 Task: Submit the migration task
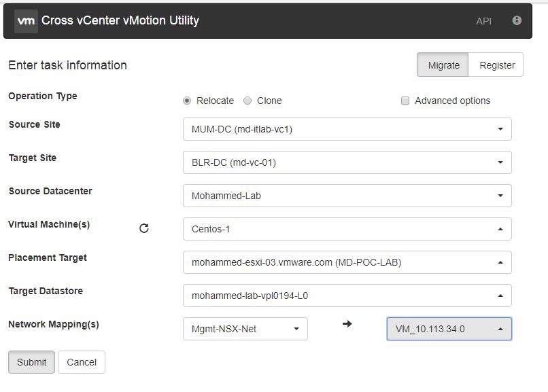31,362
